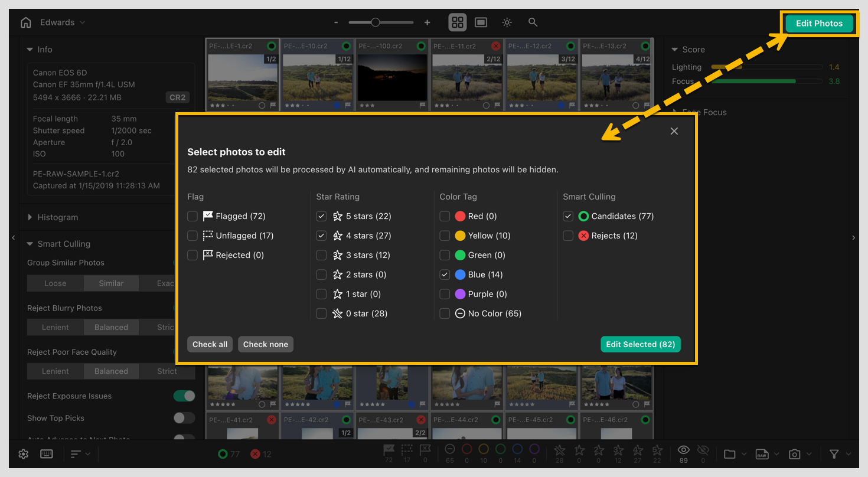Collapse left panel with arrow handle
Image resolution: width=868 pixels, height=477 pixels.
point(13,237)
